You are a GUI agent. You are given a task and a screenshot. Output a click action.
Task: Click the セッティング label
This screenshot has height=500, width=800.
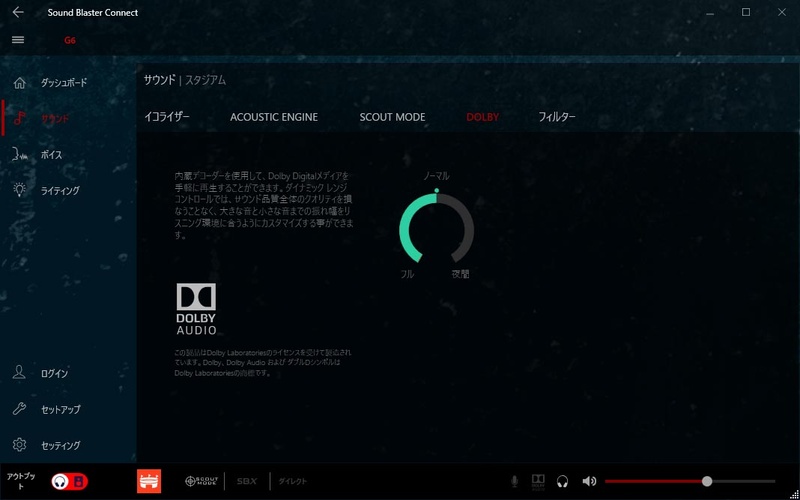pyautogui.click(x=61, y=445)
